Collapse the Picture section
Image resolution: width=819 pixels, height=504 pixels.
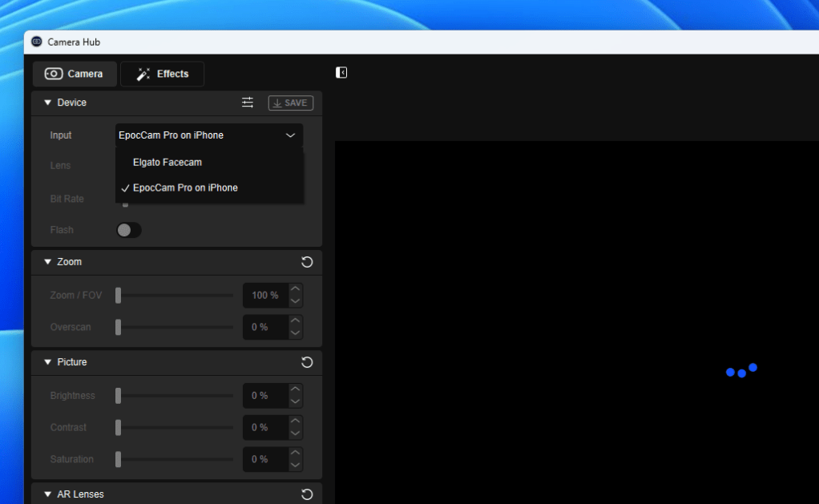[47, 362]
